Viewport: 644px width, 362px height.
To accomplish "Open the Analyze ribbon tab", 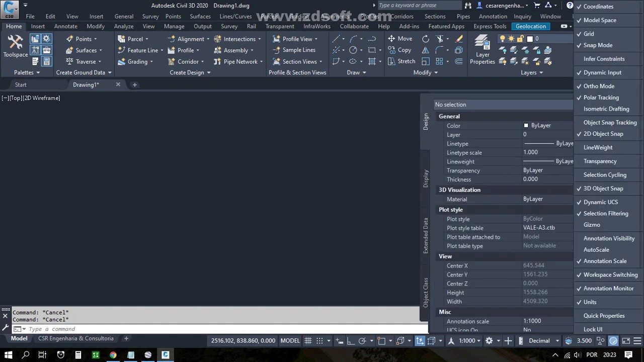I will [124, 26].
